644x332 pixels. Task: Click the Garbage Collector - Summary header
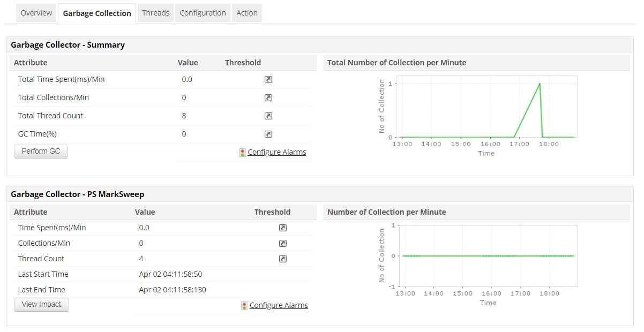coord(68,44)
